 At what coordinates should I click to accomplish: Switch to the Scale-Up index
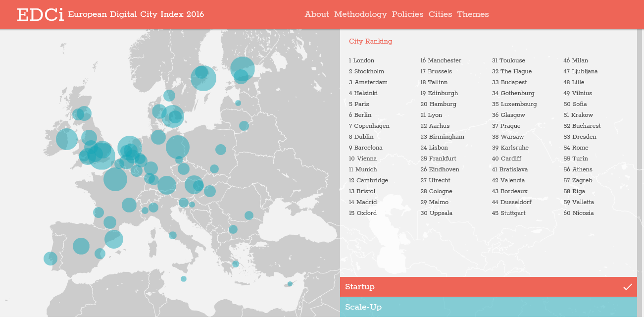488,307
